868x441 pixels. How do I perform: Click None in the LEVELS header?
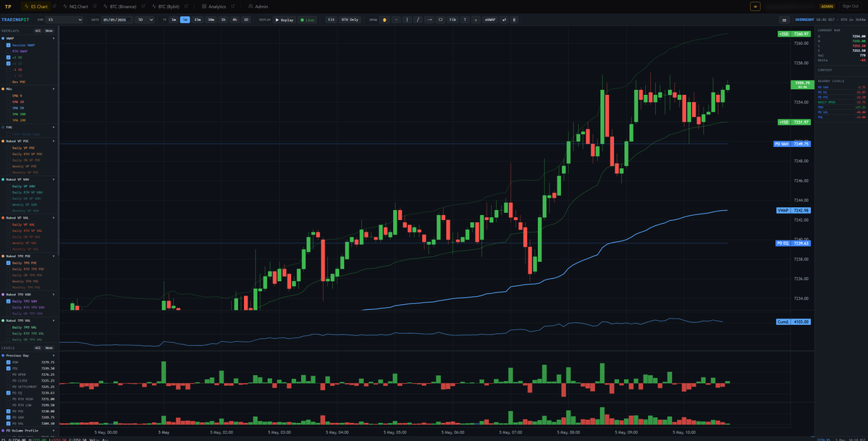49,348
